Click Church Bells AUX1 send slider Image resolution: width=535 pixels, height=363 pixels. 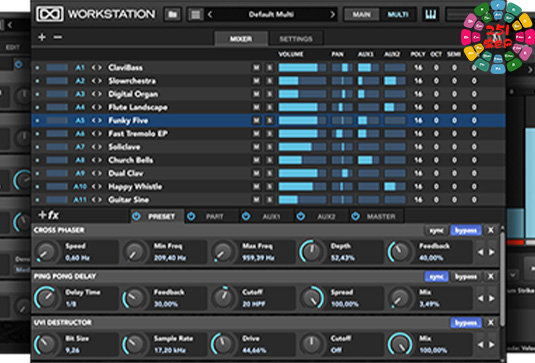(368, 160)
